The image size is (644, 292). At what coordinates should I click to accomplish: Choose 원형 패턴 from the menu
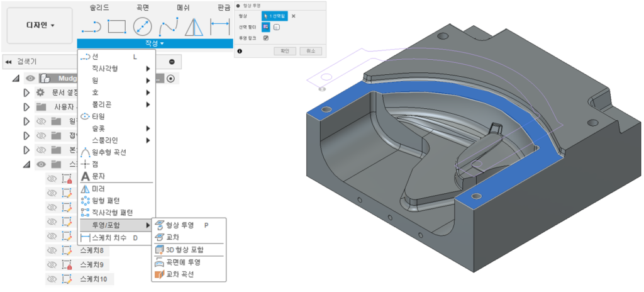tap(116, 201)
